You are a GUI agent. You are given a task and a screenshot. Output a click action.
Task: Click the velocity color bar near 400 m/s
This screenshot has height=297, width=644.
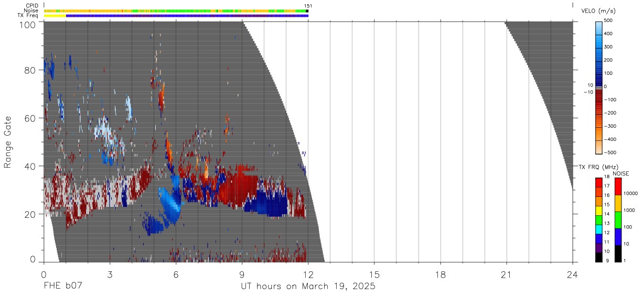(599, 34)
